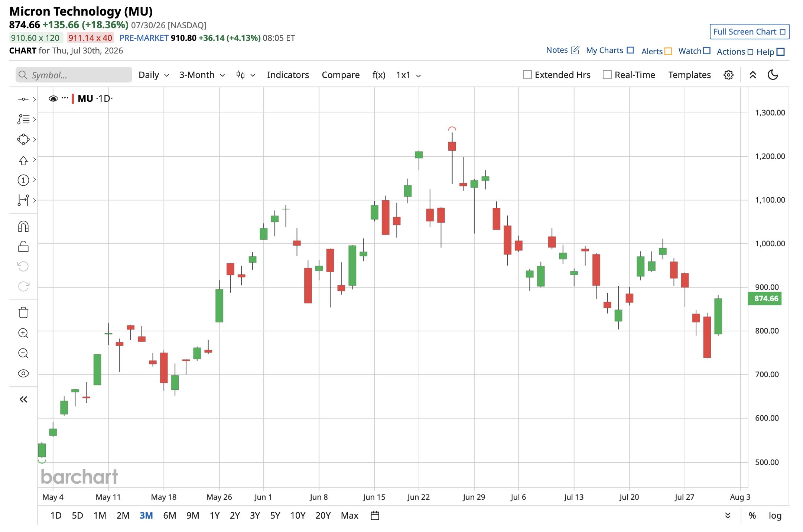
Task: Open Notes for this symbol
Action: pos(562,50)
